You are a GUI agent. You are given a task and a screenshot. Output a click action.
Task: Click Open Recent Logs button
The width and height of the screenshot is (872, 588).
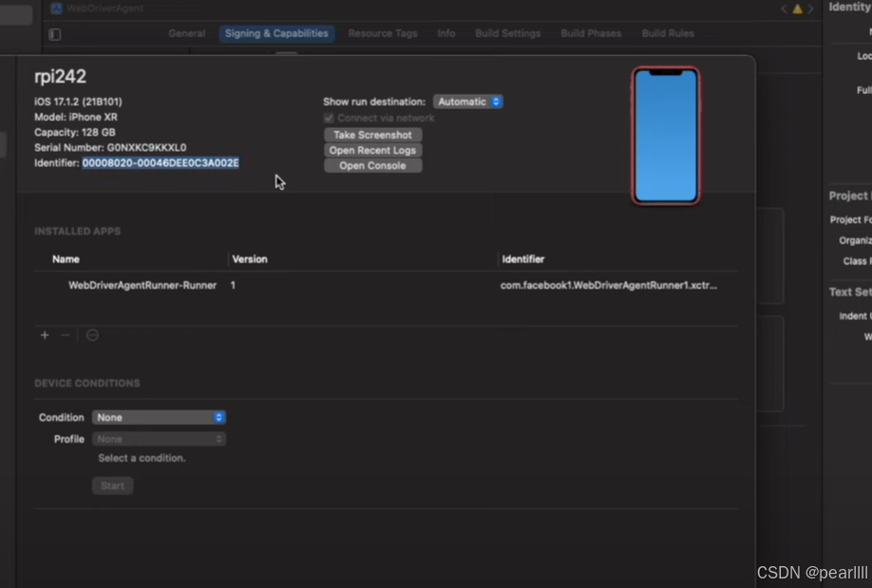(x=372, y=150)
